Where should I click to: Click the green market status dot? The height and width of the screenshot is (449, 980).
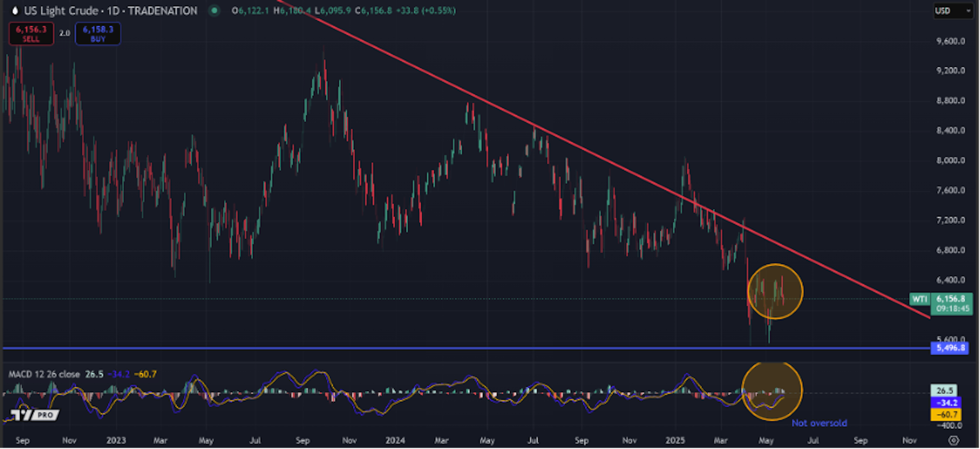[x=214, y=11]
